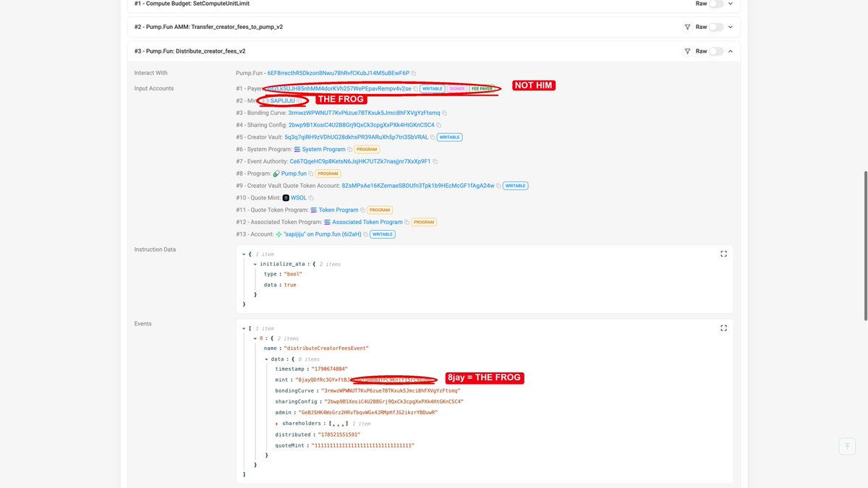
Task: Select the quoteMint value of all 1s
Action: (x=363, y=445)
